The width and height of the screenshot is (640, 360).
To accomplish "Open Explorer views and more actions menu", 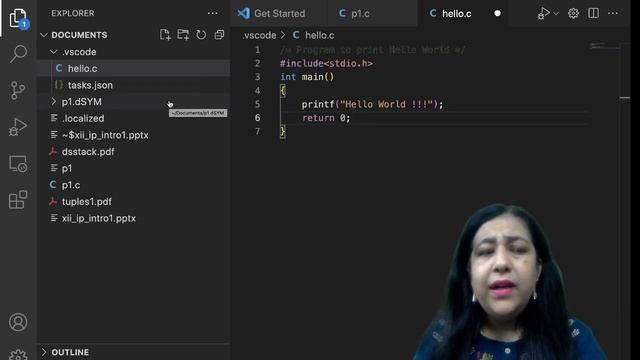I will pyautogui.click(x=212, y=13).
